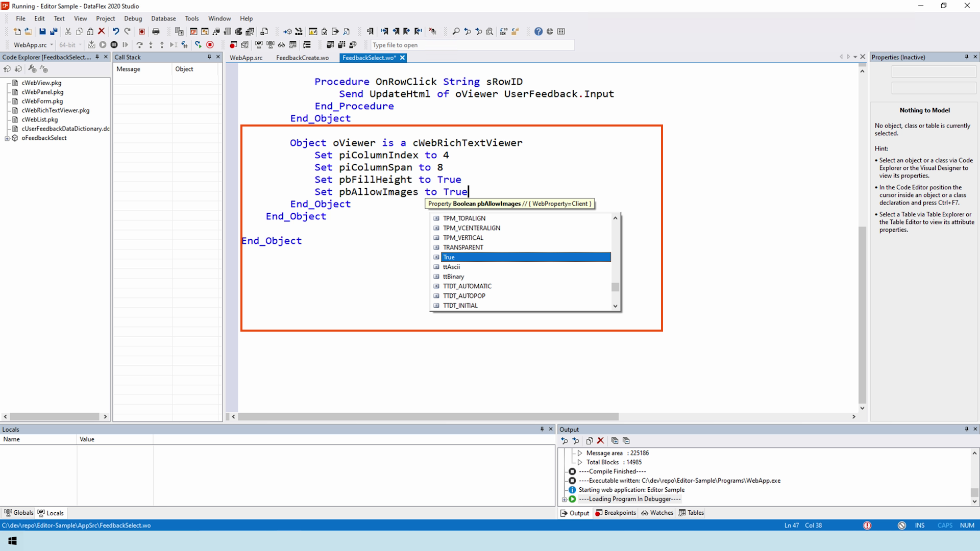Expand the oFeedbackSelect tree node
The width and height of the screenshot is (980, 551).
[7, 138]
